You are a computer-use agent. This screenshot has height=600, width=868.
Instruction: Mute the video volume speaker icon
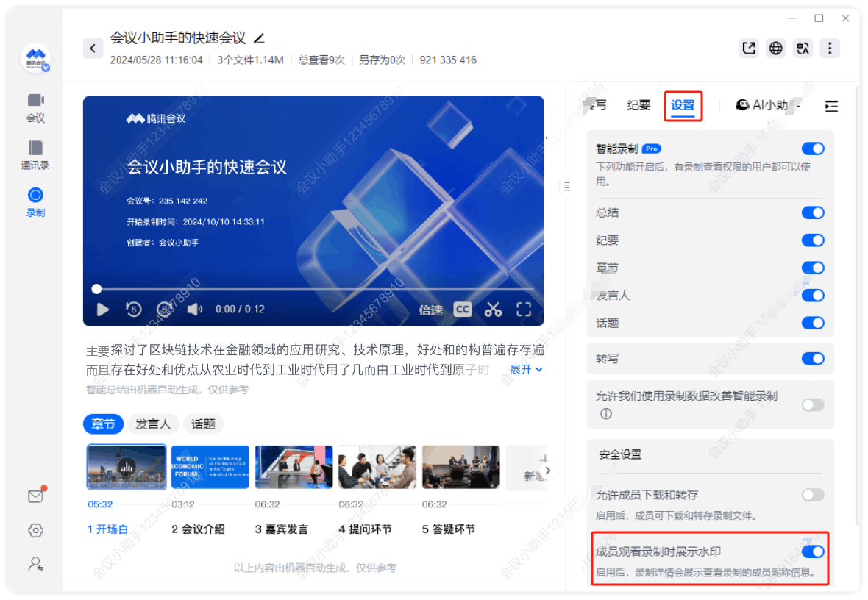195,310
